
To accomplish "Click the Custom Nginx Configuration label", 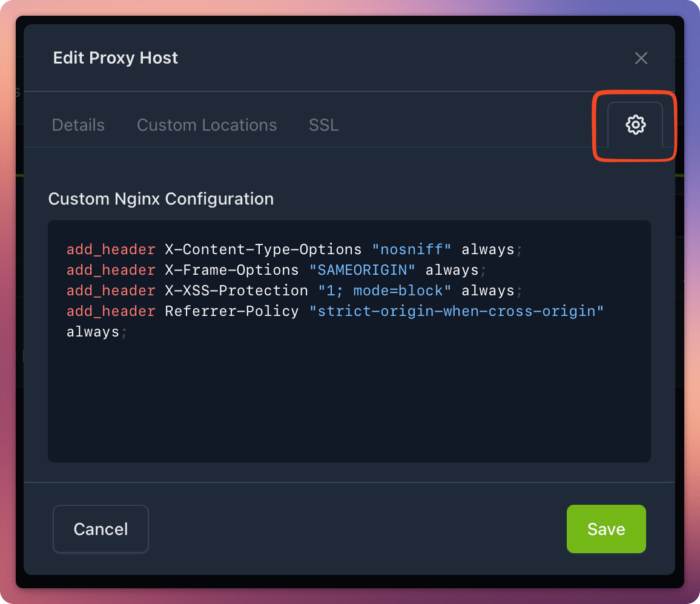I will [x=161, y=199].
